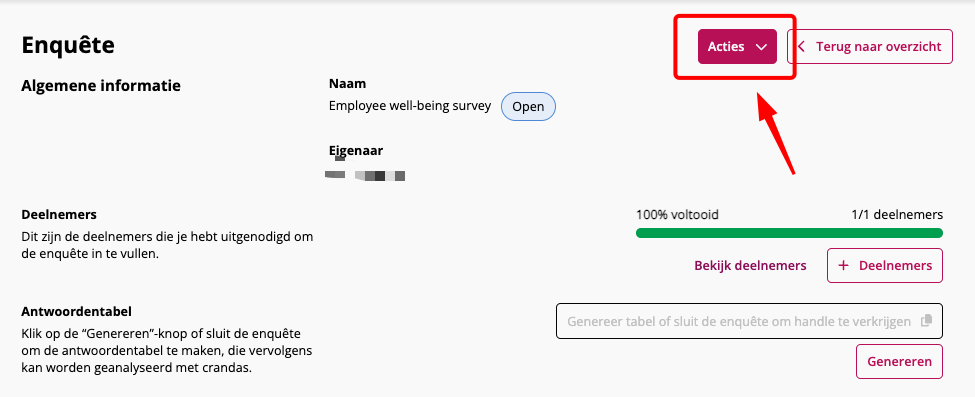Add participants with the Deelnemers button

click(885, 266)
